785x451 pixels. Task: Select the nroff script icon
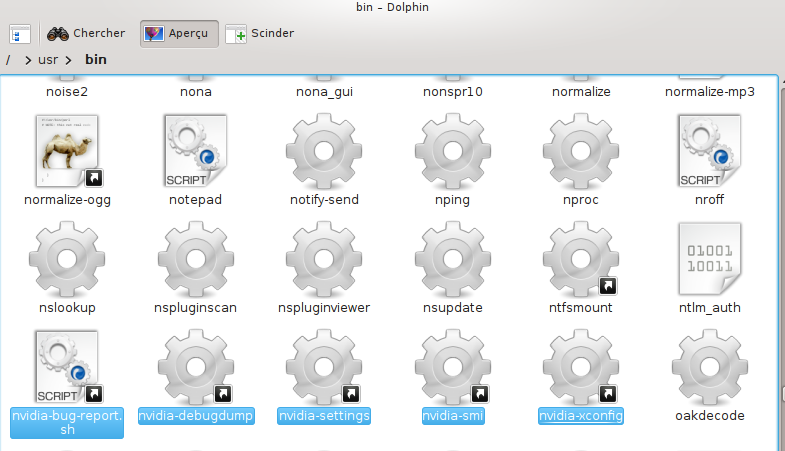coord(709,151)
